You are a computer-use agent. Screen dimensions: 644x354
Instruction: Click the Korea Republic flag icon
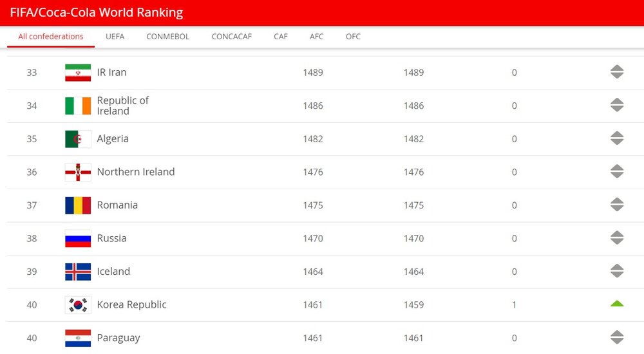pyautogui.click(x=78, y=305)
